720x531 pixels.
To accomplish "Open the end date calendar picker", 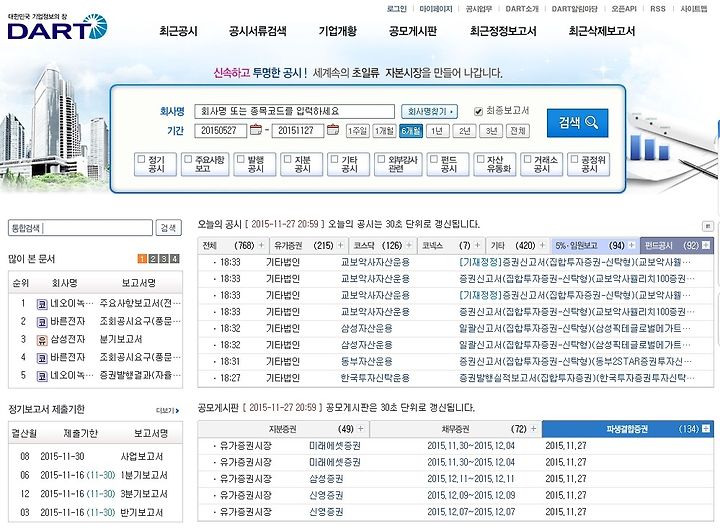I will (x=333, y=130).
